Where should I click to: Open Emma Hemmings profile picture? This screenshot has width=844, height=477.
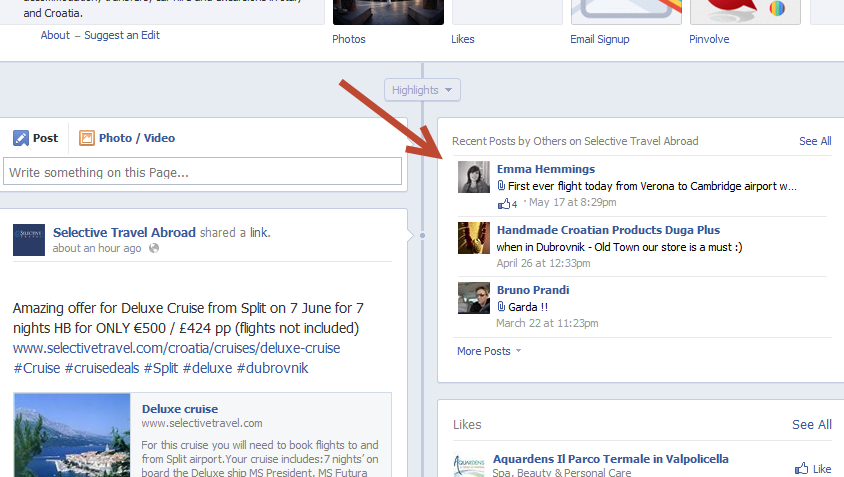click(x=474, y=177)
